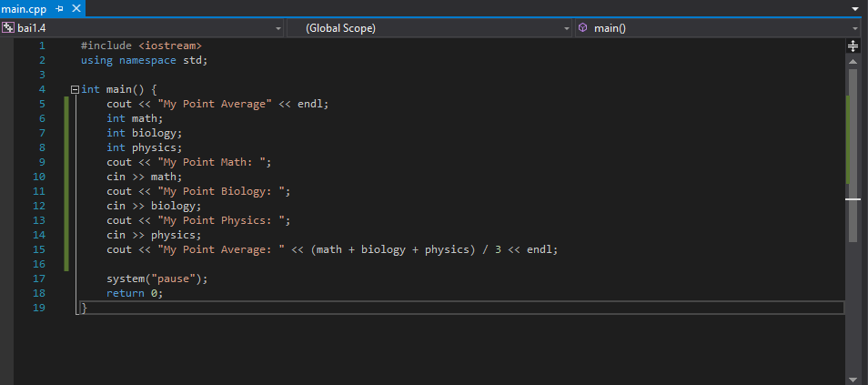
Task: Collapse the int main() code block
Action: [x=75, y=89]
